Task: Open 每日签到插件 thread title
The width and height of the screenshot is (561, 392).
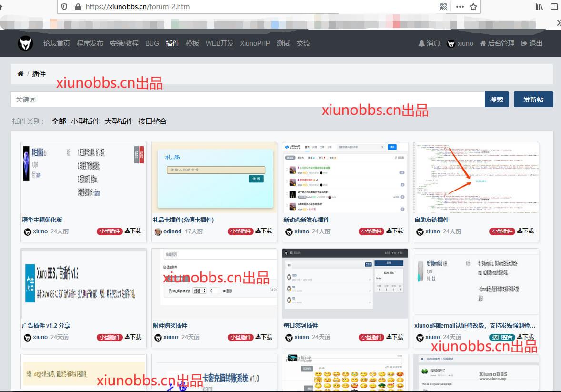Action: tap(301, 325)
